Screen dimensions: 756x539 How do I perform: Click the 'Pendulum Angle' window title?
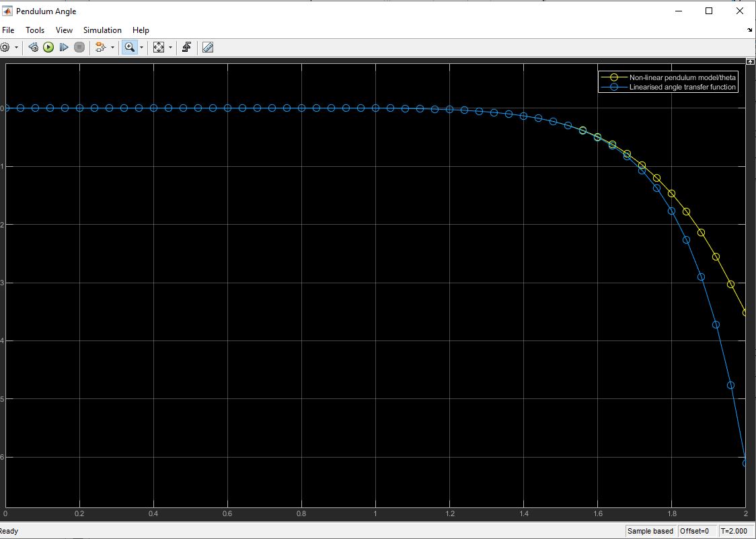point(46,11)
